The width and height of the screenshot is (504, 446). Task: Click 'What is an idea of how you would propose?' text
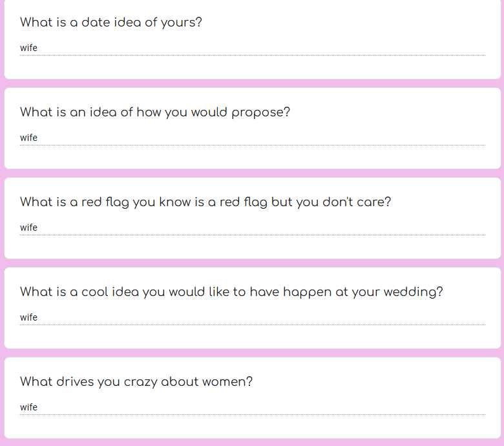point(155,112)
